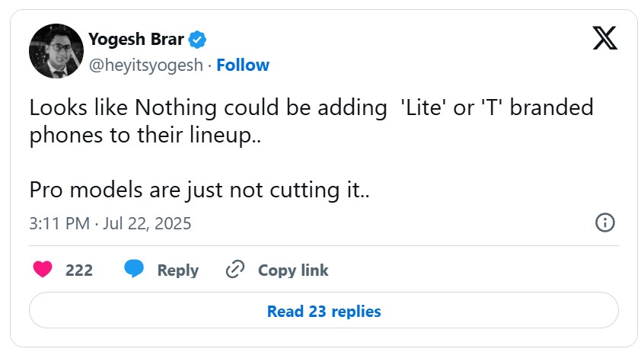The image size is (644, 352).
Task: Click the Reply text label
Action: (x=177, y=270)
